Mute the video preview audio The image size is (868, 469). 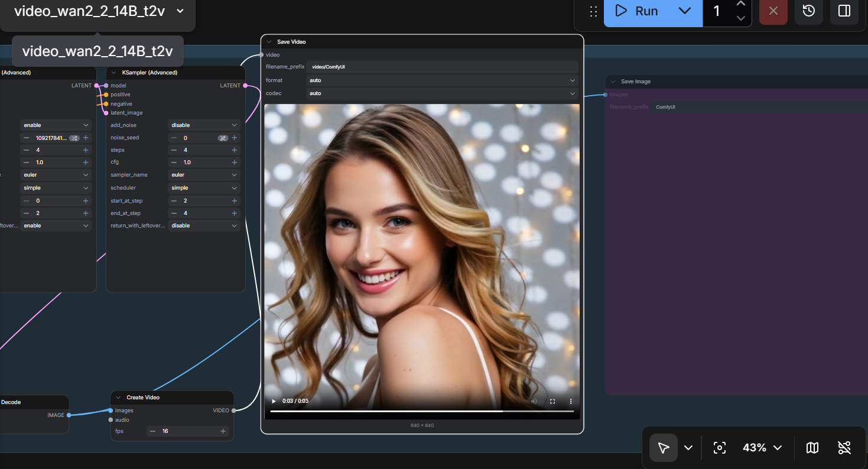coord(534,401)
